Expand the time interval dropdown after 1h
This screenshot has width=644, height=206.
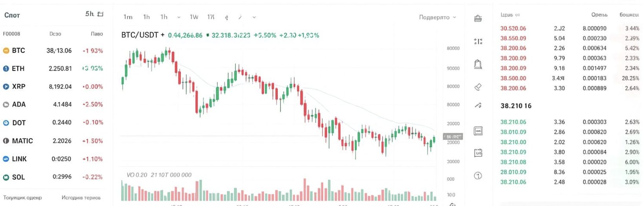179,17
